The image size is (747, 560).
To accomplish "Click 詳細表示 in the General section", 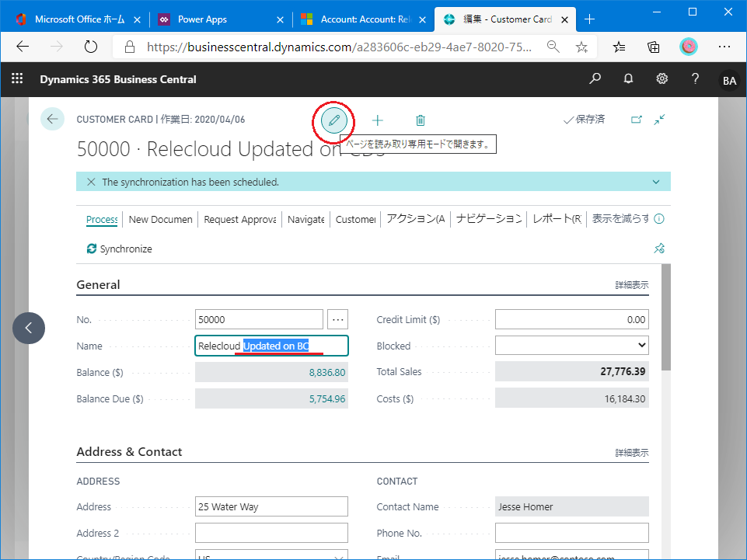I will pyautogui.click(x=632, y=285).
